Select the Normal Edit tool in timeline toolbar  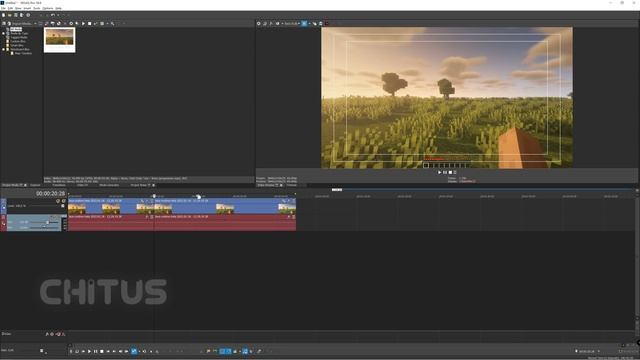(134, 351)
